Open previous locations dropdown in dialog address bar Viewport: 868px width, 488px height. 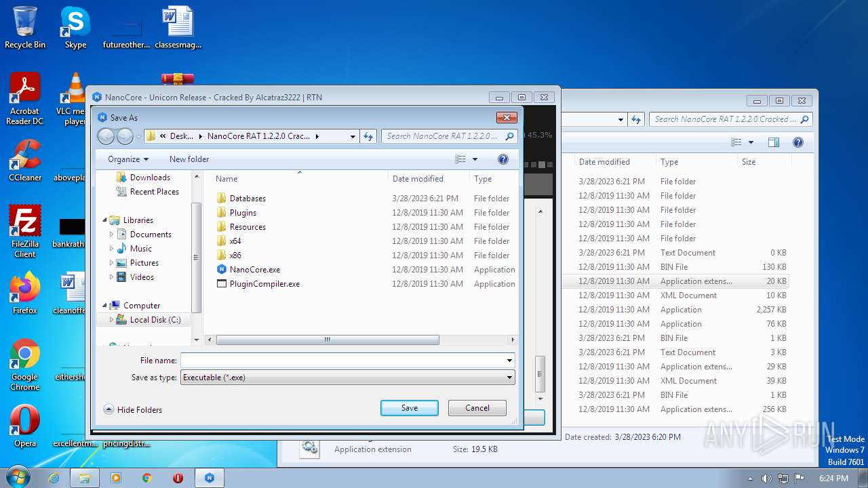click(x=353, y=136)
